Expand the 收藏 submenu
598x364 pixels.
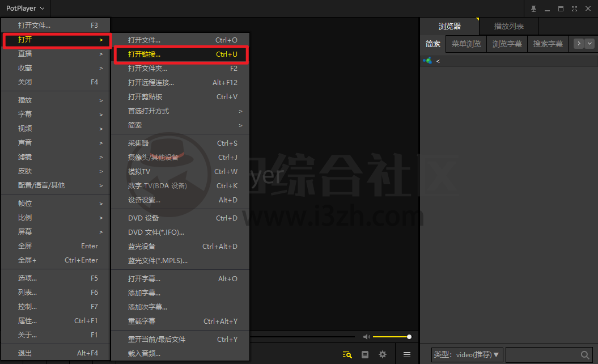(x=56, y=68)
